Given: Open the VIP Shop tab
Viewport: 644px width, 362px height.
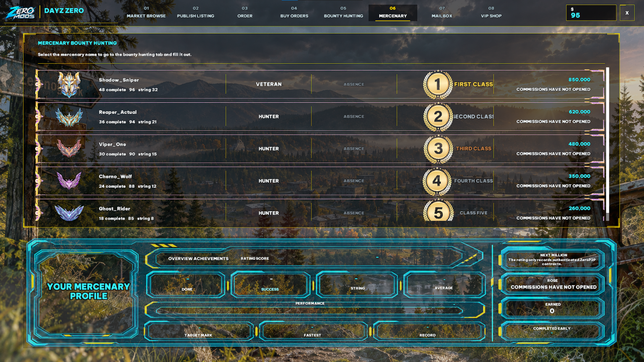Looking at the screenshot, I should pyautogui.click(x=491, y=13).
